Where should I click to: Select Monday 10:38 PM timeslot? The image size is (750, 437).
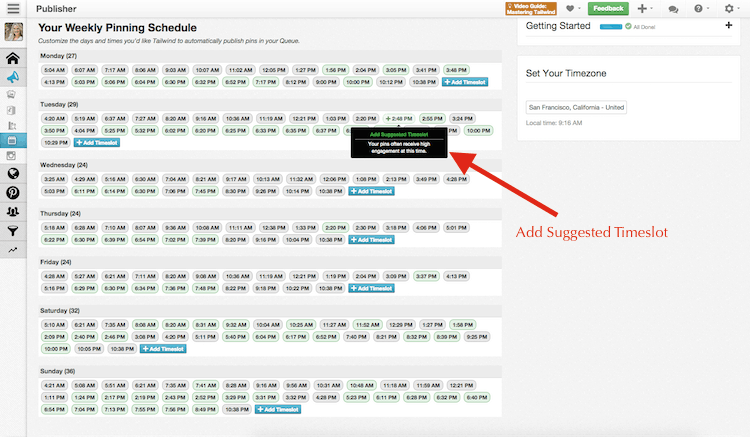425,82
